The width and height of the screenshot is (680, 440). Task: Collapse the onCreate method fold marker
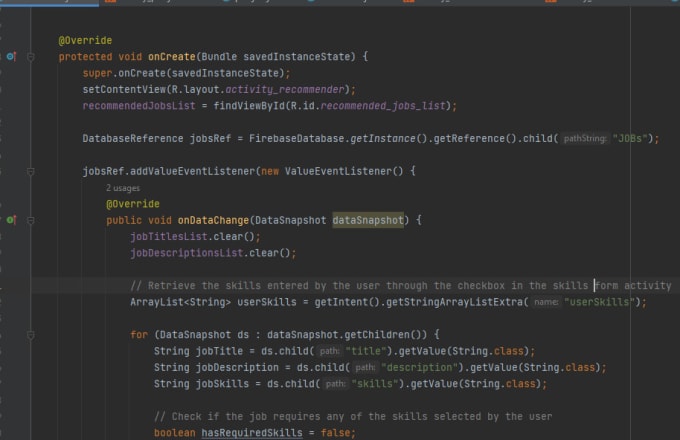(x=31, y=57)
